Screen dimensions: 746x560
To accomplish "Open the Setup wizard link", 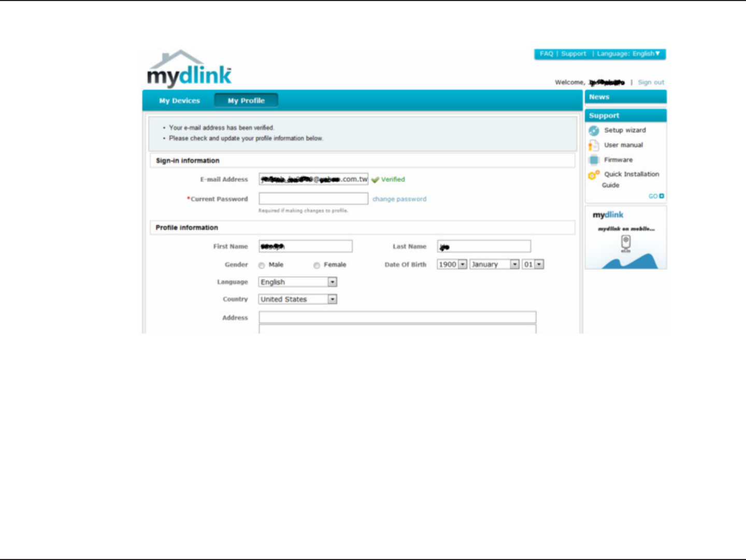I will pyautogui.click(x=625, y=130).
